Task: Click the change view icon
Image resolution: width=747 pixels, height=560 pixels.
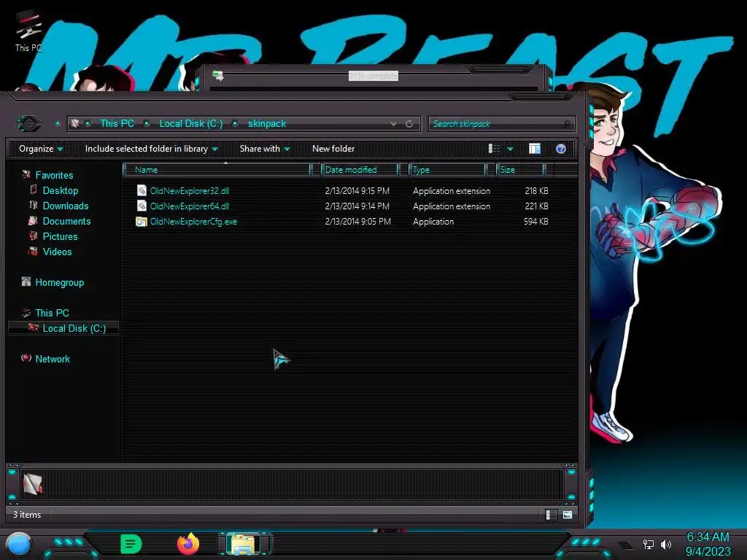Action: (494, 149)
